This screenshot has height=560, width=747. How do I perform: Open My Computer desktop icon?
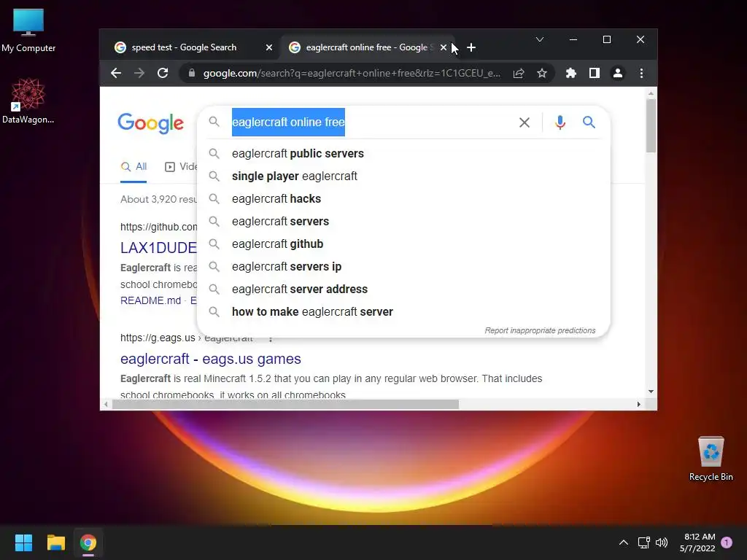(x=28, y=31)
